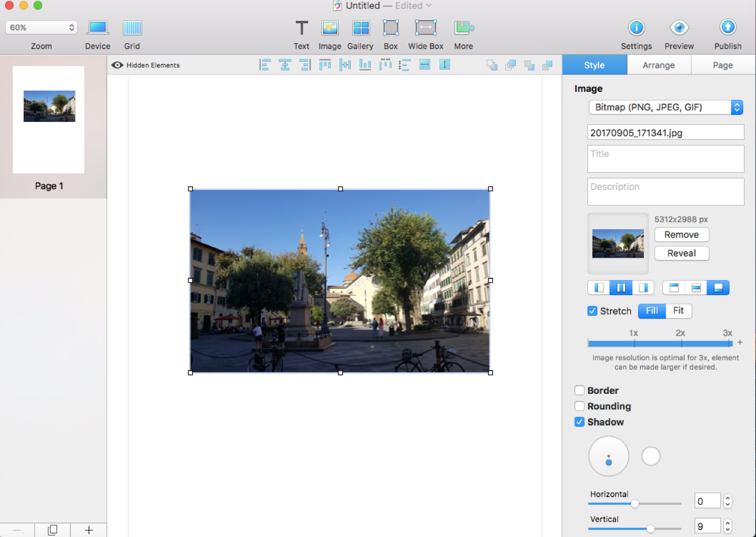
Task: Click the Gallery tool icon
Action: point(361,28)
